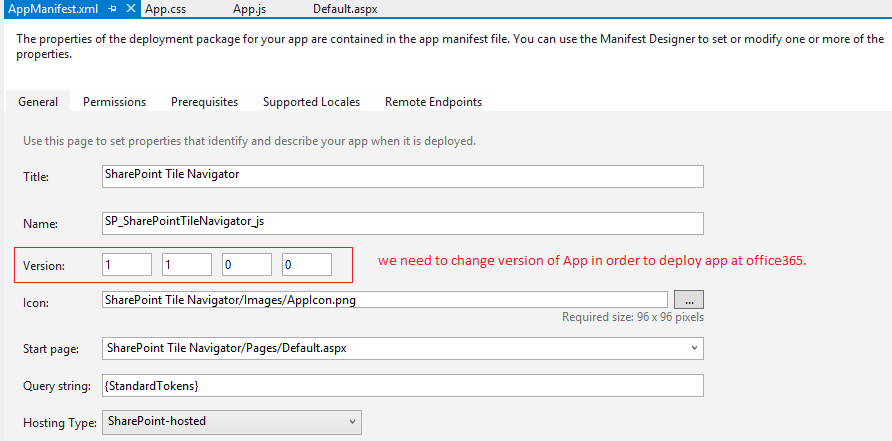Pin the AppManifest.xml tab
This screenshot has height=441, width=892.
(x=112, y=8)
